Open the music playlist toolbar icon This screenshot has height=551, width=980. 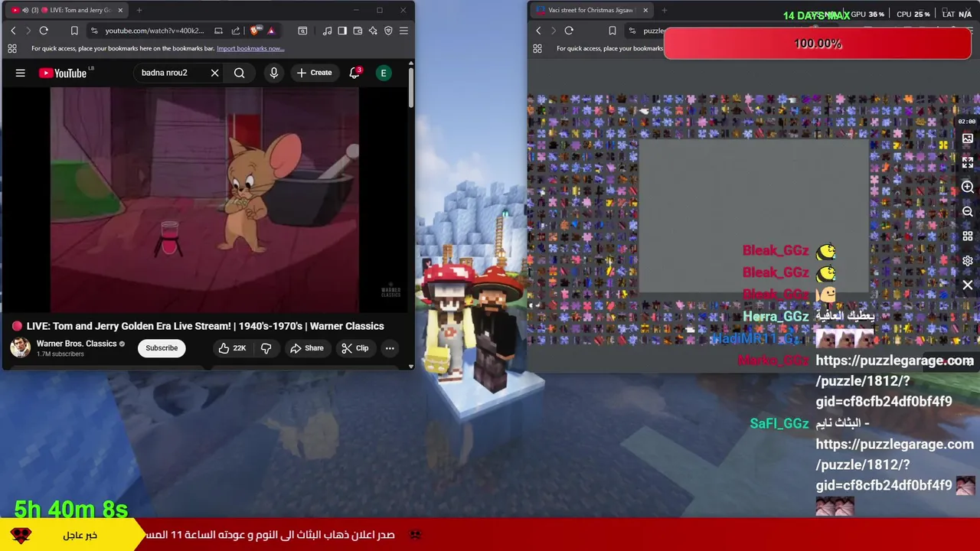(x=327, y=31)
